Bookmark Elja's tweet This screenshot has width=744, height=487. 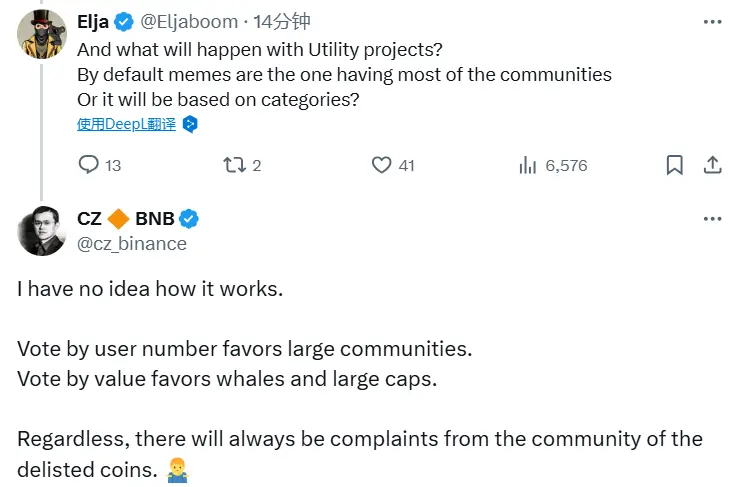point(675,165)
